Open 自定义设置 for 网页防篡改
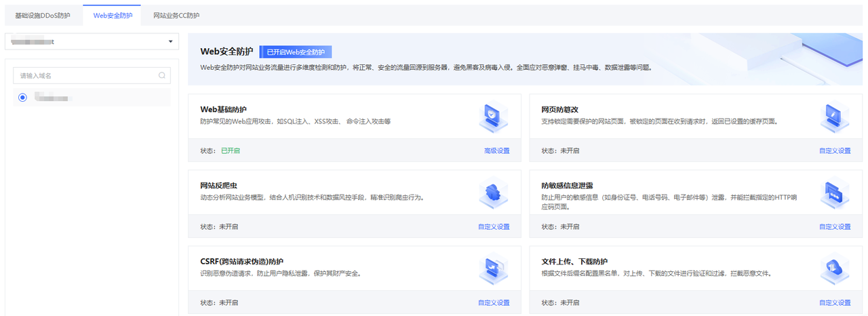 pos(835,151)
